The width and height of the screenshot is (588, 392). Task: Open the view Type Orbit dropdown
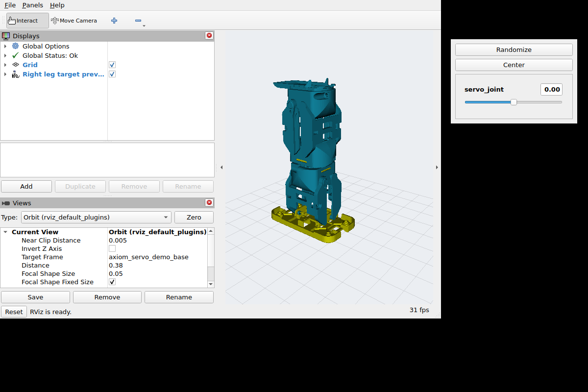(x=97, y=217)
